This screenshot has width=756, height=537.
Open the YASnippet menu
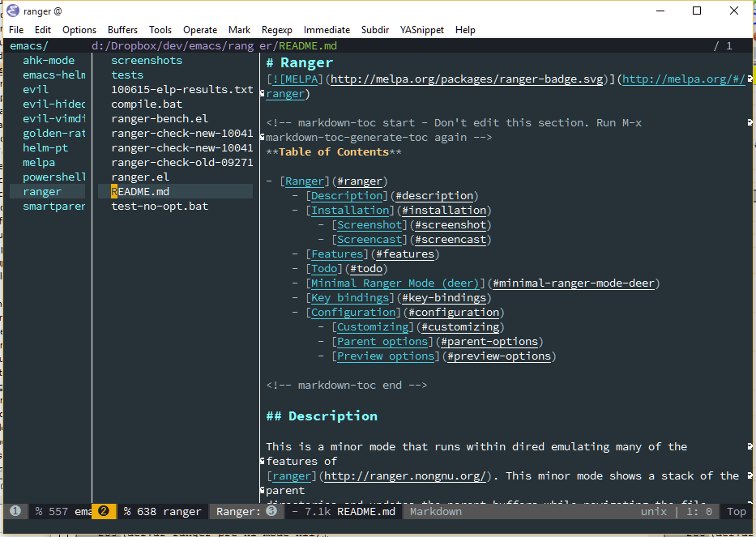tap(421, 30)
